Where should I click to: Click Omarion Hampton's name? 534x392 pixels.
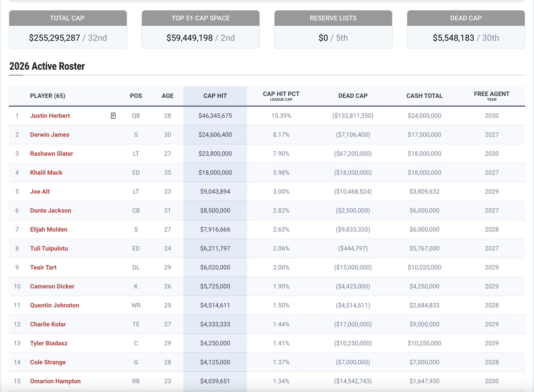[x=55, y=381]
